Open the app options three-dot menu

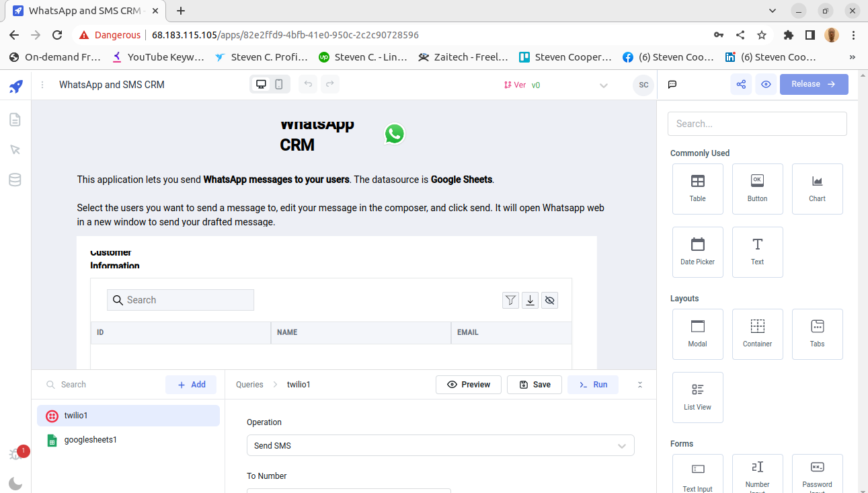pos(42,85)
